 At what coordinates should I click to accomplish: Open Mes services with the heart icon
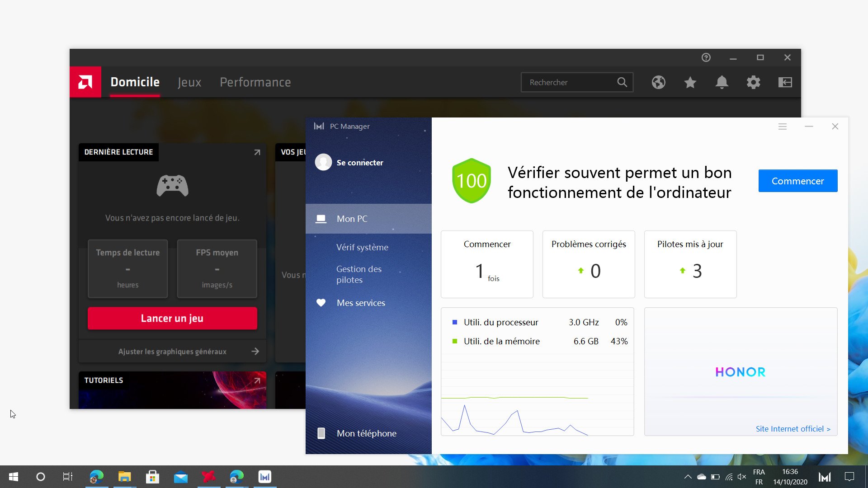[x=360, y=303]
